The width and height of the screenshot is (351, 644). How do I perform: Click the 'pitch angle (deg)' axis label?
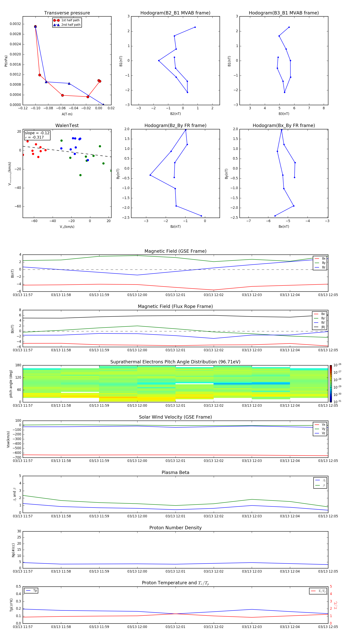[x=11, y=384]
